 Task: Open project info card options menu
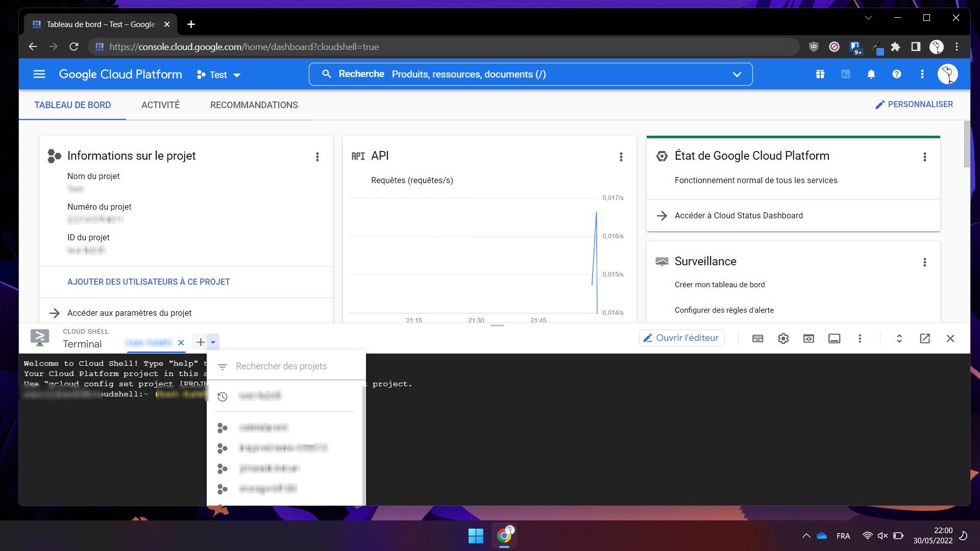pos(317,157)
